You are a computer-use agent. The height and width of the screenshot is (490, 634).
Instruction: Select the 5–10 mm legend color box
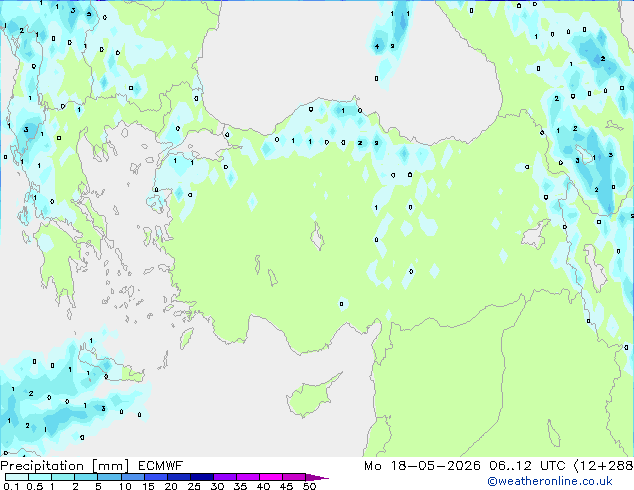[109, 477]
